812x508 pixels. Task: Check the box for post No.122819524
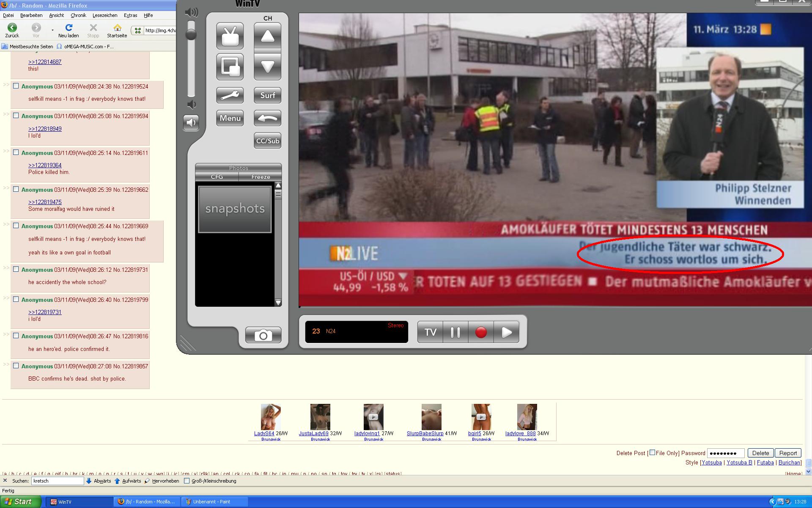(16, 86)
